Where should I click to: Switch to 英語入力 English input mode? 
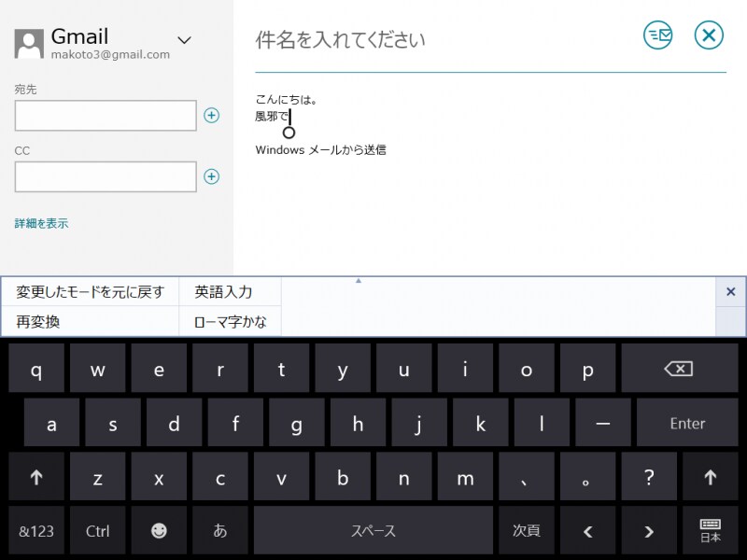coord(229,291)
